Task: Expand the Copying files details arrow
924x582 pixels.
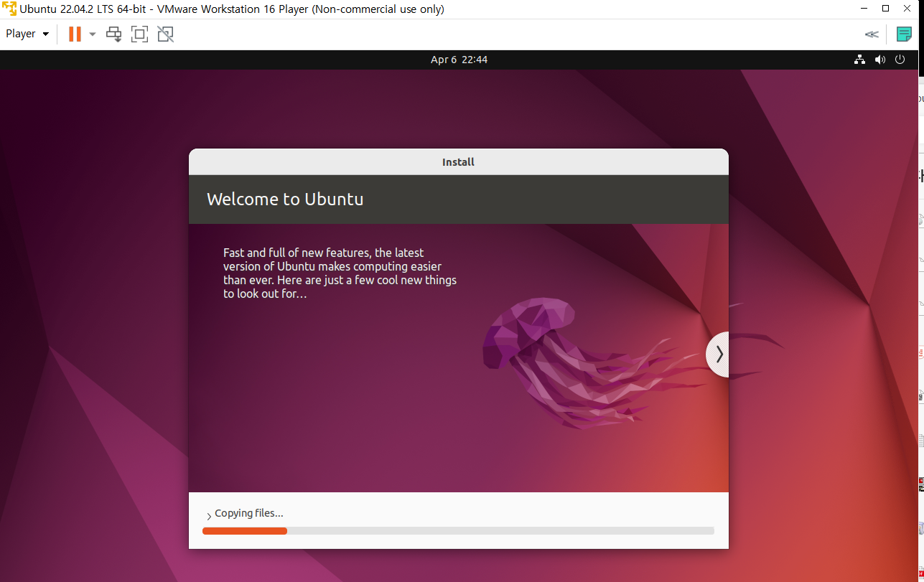Action: tap(209, 516)
